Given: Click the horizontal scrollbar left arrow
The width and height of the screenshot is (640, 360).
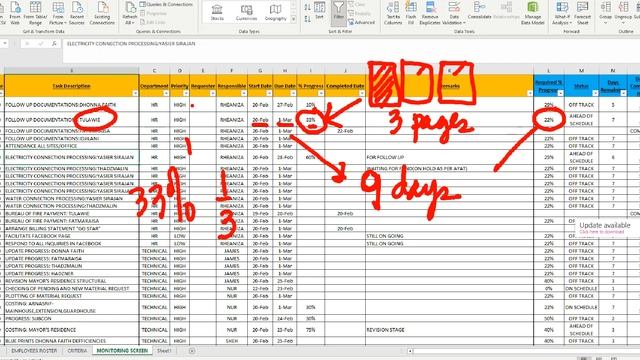Looking at the screenshot, I should click(410, 351).
